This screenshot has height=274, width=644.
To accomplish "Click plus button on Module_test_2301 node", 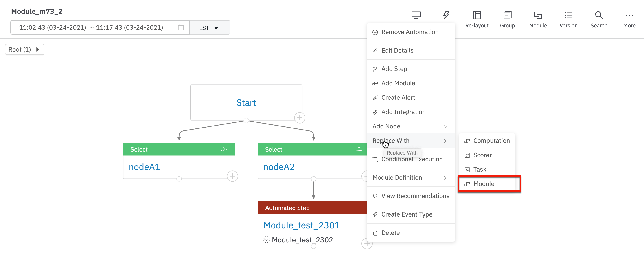I will click(367, 243).
